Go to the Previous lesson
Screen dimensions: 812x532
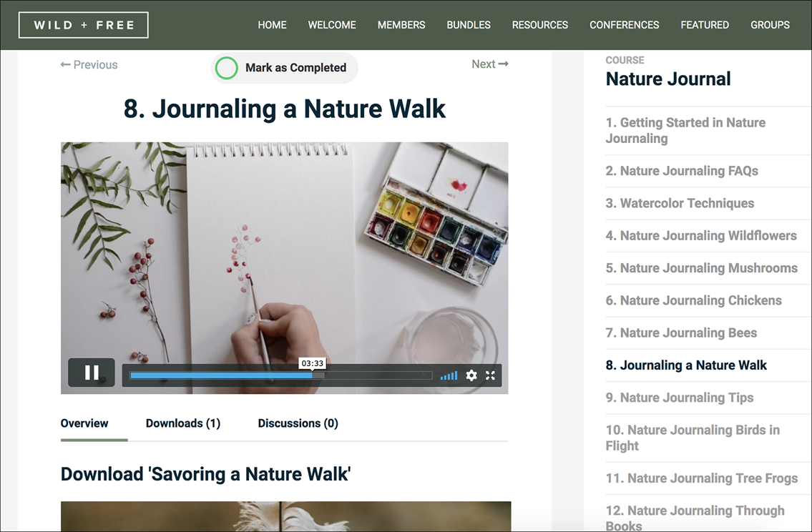tap(89, 64)
